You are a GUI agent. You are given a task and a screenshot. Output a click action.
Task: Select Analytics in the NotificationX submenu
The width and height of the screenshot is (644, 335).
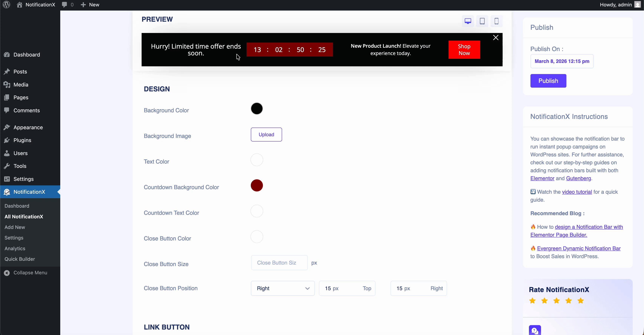(15, 249)
